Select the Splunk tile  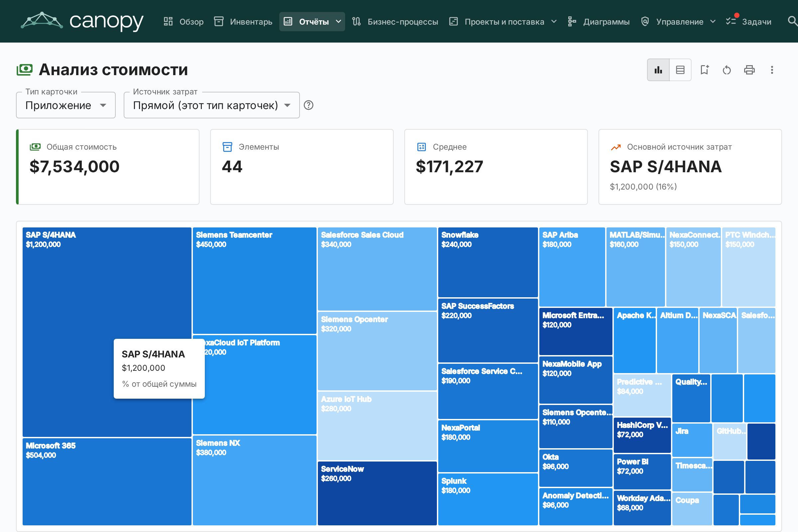click(488, 499)
